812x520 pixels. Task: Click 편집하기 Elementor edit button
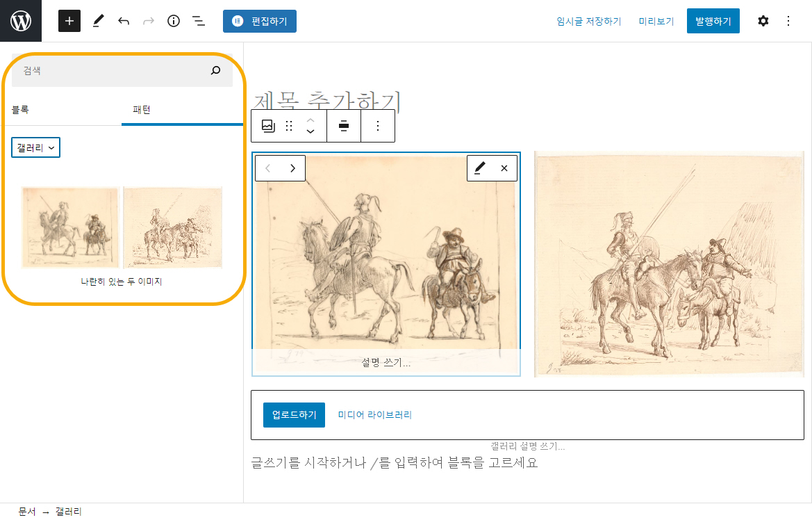260,22
